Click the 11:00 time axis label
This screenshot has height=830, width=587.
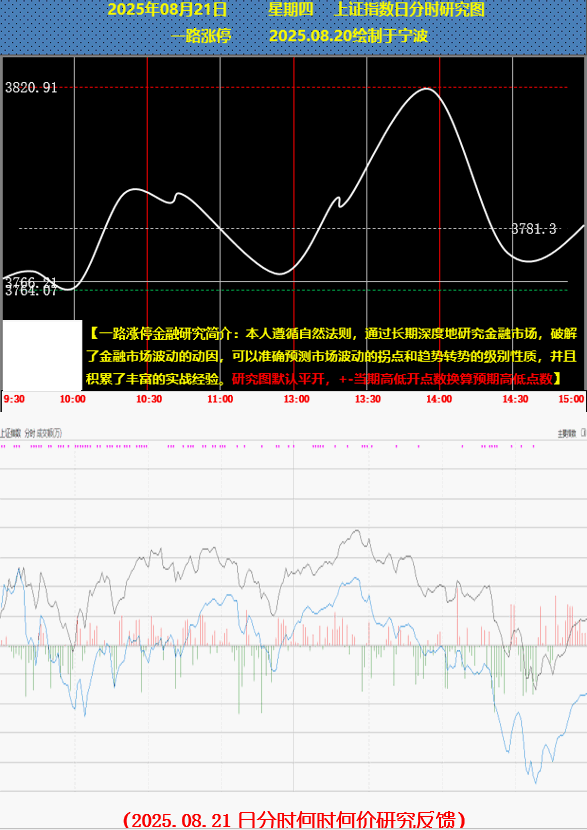point(220,399)
